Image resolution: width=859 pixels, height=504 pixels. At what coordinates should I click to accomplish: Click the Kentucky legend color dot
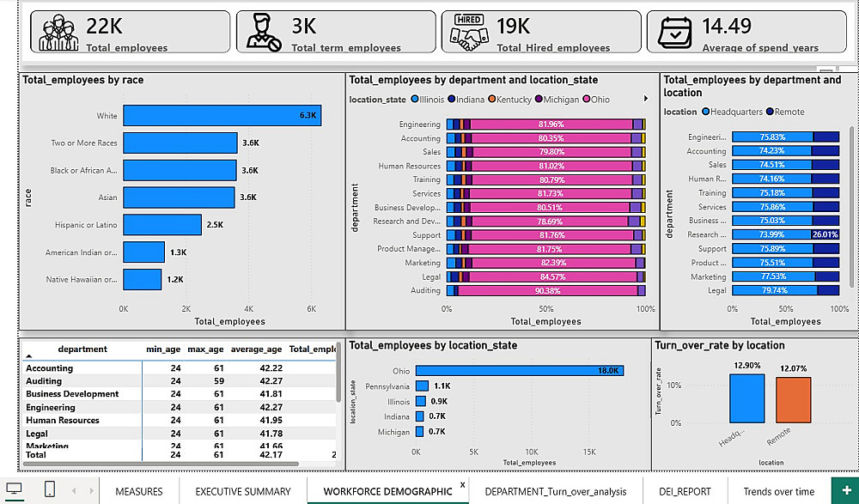pos(492,99)
